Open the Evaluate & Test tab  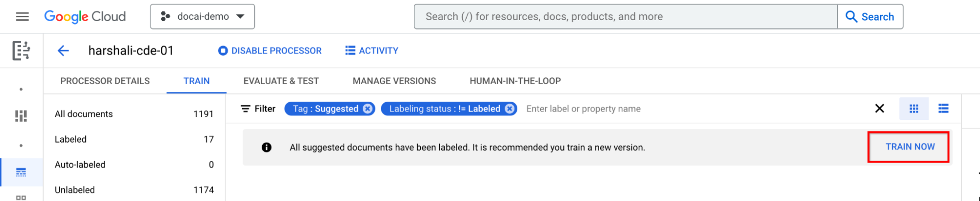281,81
